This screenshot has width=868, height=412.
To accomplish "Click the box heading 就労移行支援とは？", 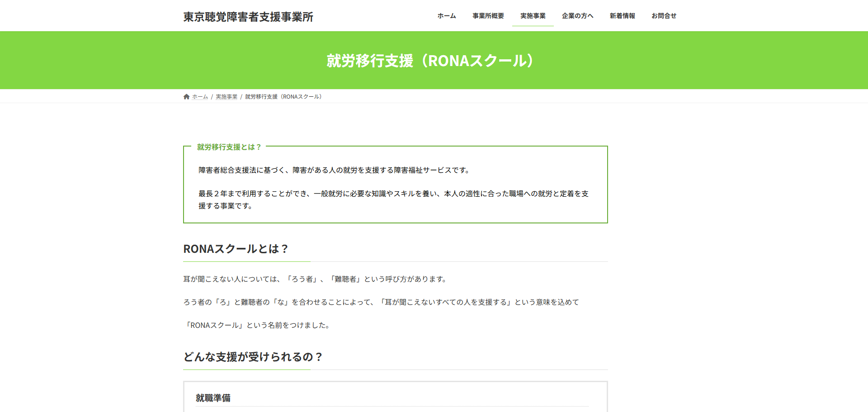I will tap(229, 147).
